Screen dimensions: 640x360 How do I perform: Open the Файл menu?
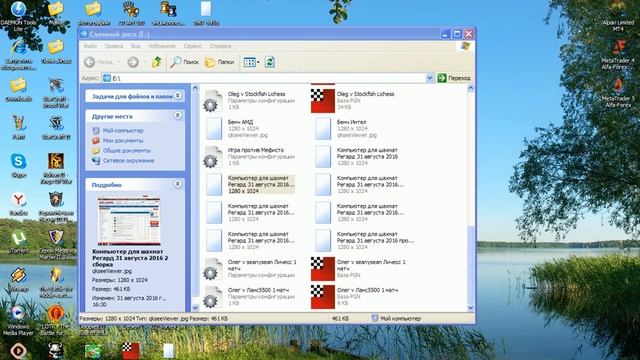point(90,46)
